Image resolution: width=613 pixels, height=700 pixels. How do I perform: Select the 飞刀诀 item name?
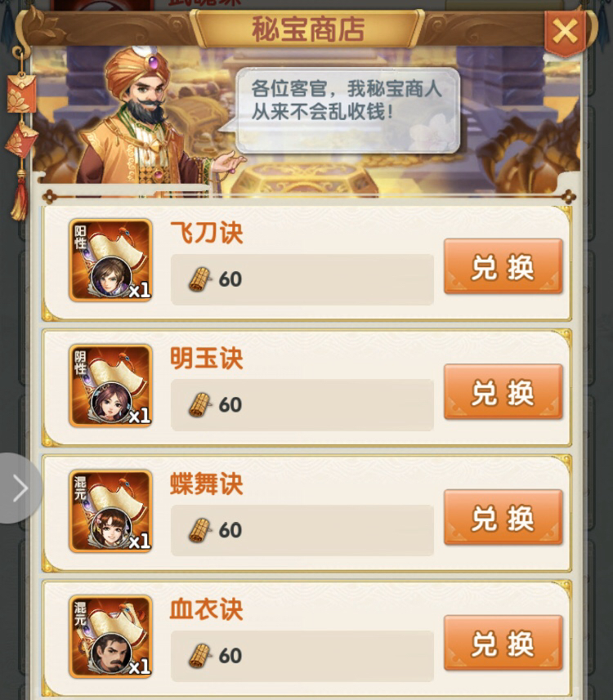[207, 233]
